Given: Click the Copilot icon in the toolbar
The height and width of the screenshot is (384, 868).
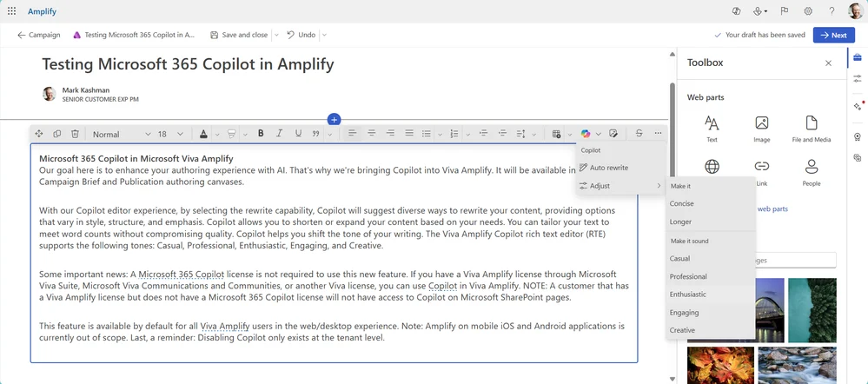Looking at the screenshot, I should coord(586,134).
